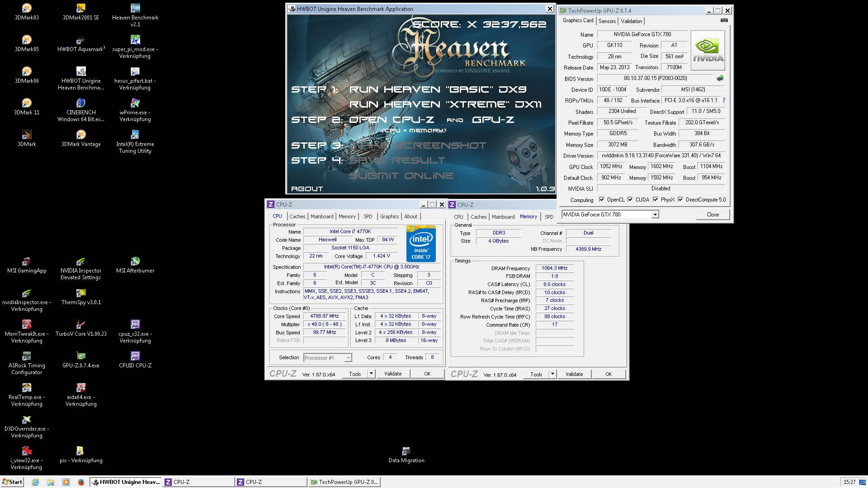Open SPD tab in right CPU-Z window
The image size is (868, 488).
pyautogui.click(x=549, y=217)
